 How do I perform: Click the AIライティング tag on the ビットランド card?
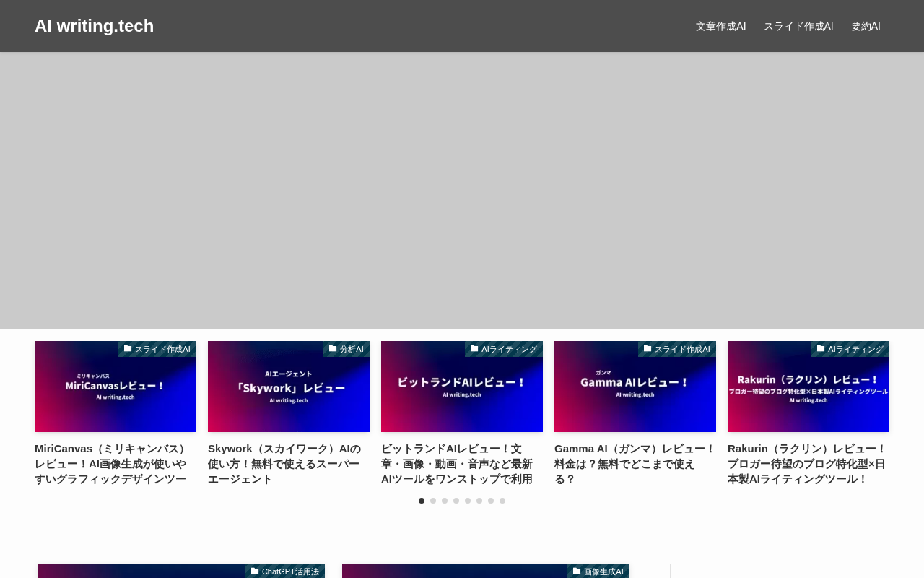(504, 349)
